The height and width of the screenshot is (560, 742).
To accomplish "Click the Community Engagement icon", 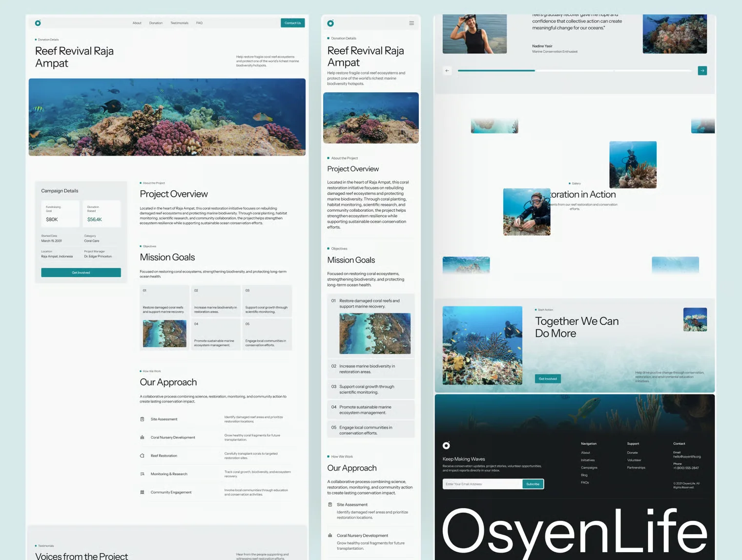I will pyautogui.click(x=142, y=492).
